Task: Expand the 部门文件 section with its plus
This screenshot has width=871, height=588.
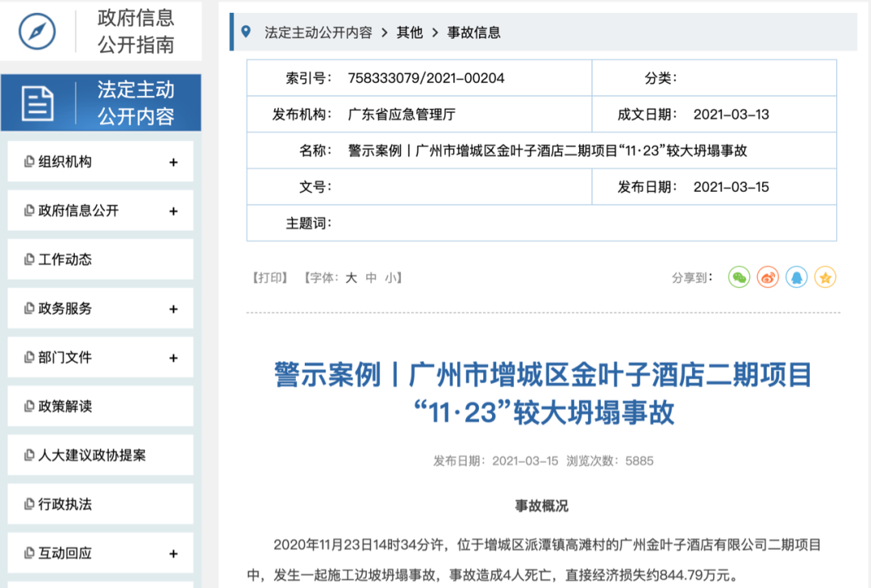Action: 173,358
